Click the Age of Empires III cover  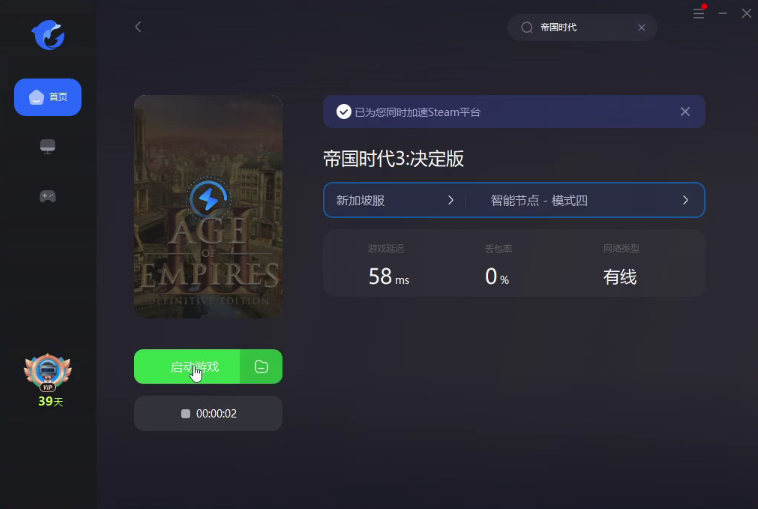point(208,207)
